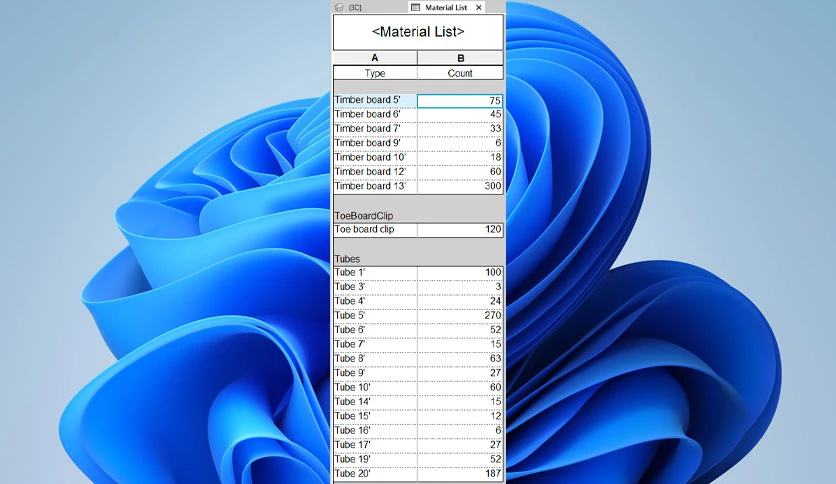Select the Tube 14' cell
This screenshot has height=484, width=836.
pos(375,402)
